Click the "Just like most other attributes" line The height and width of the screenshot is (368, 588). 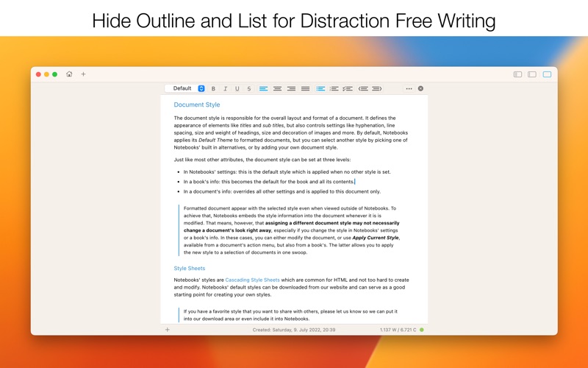coord(262,160)
